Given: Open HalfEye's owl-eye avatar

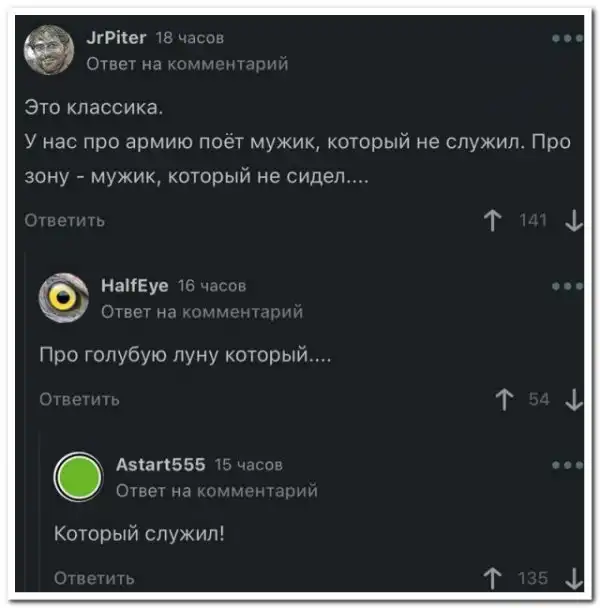Looking at the screenshot, I should point(64,298).
